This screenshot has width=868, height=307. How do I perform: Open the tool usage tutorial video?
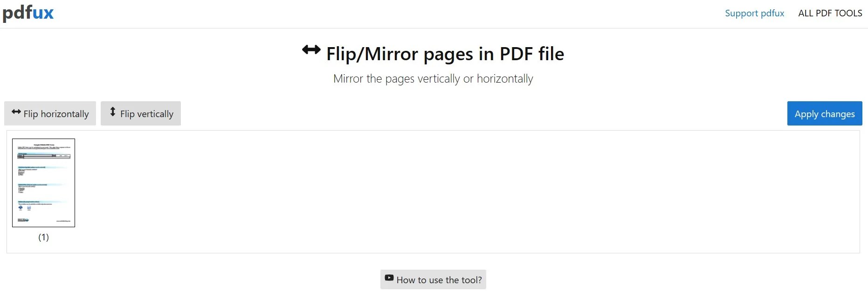433,279
